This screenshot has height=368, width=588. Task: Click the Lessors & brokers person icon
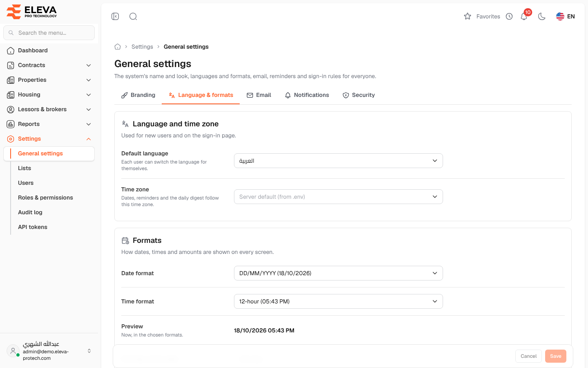[x=11, y=110]
